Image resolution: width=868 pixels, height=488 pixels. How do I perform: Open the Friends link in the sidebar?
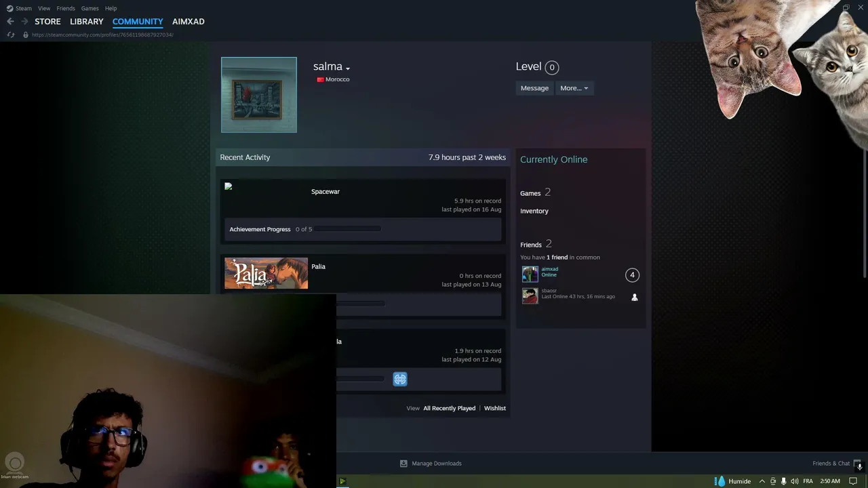click(531, 245)
